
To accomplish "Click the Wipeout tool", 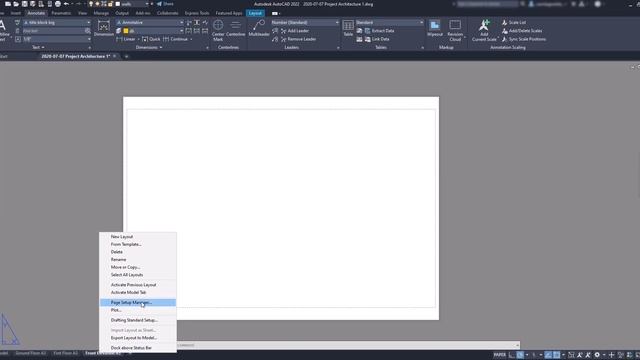I will (x=435, y=28).
